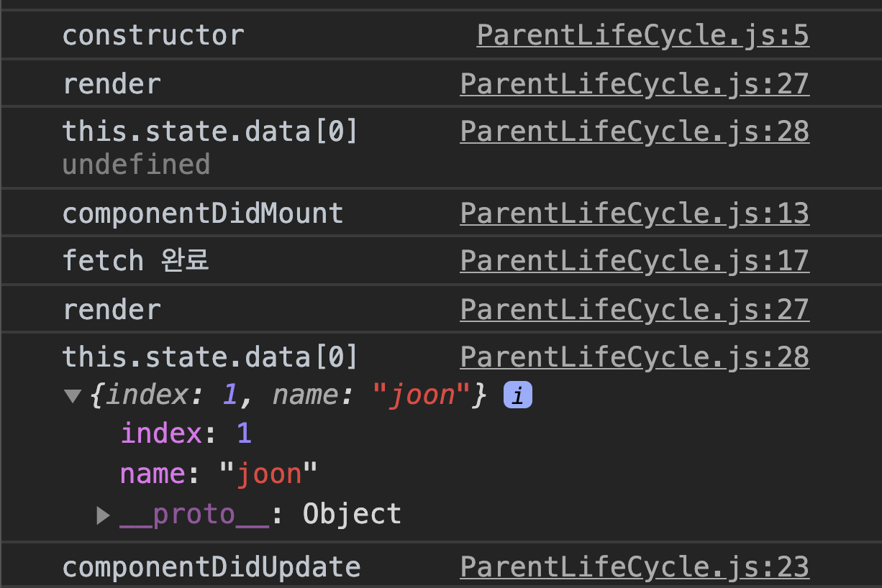The width and height of the screenshot is (882, 588).
Task: Open ParentLifeCycle.js:28 link beside the undefined log
Action: click(635, 132)
